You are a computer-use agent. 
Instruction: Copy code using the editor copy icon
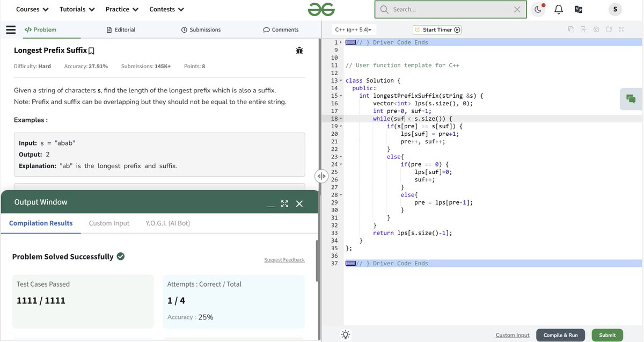click(x=571, y=30)
